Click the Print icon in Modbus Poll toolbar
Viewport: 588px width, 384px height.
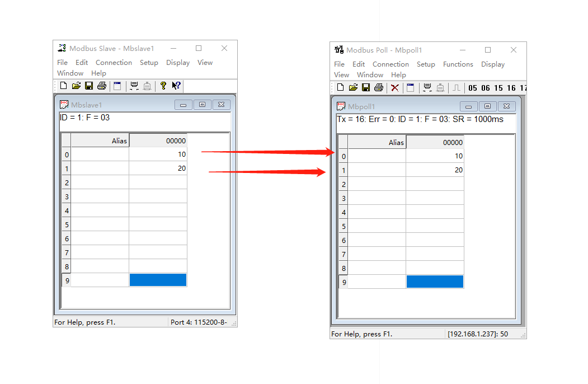pos(379,87)
